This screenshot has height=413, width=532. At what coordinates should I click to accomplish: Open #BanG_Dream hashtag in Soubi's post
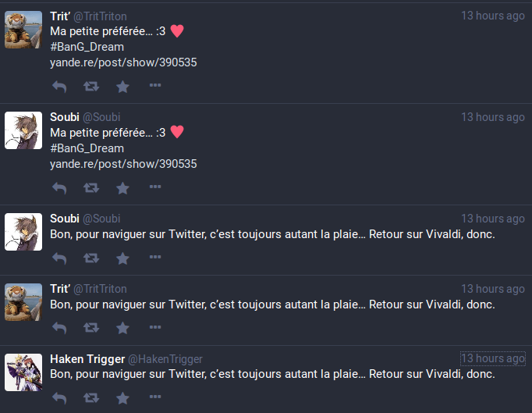(x=87, y=148)
